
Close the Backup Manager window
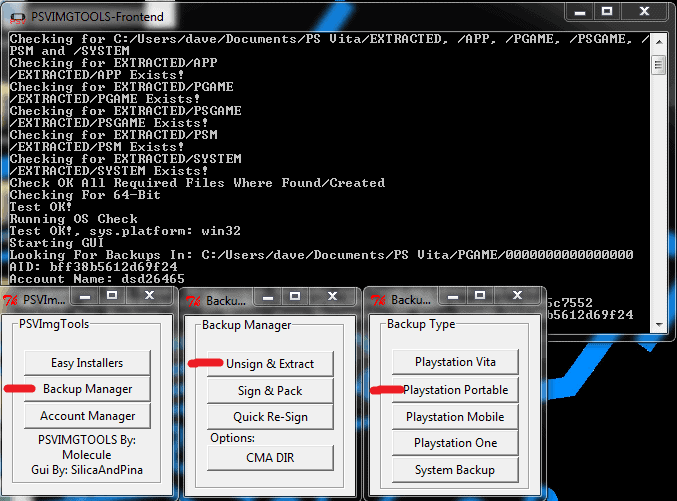point(332,297)
